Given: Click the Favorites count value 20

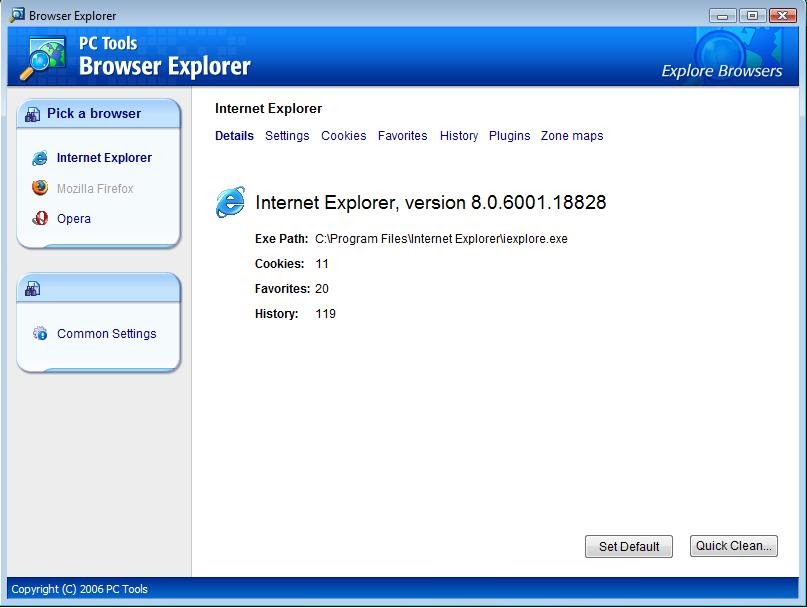Looking at the screenshot, I should (322, 289).
